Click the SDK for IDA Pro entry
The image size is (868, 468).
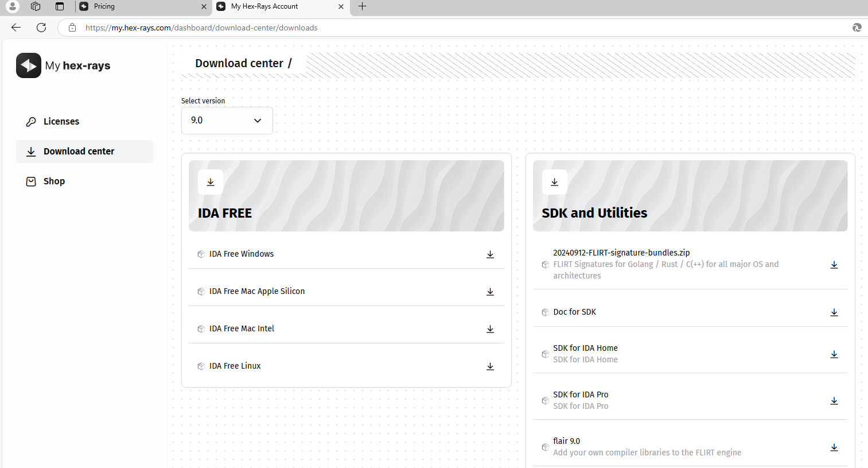tap(581, 394)
